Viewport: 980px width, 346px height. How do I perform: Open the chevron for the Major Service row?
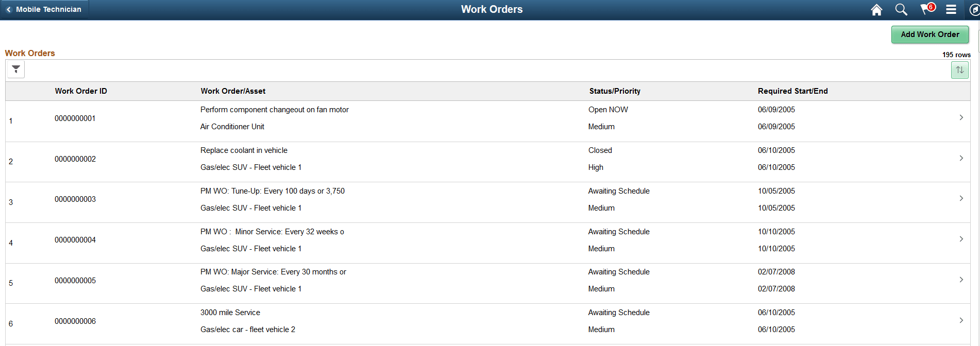(961, 280)
